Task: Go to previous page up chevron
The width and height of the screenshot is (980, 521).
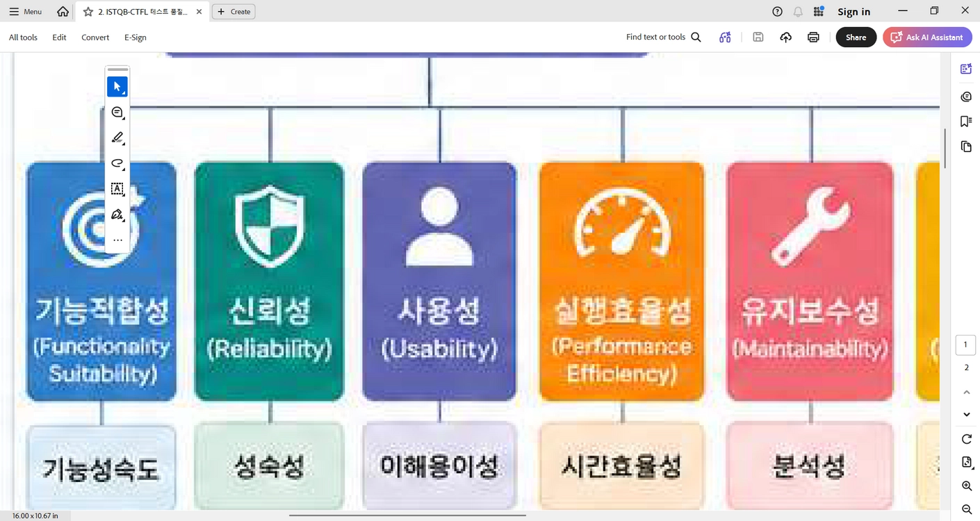Action: 966,392
